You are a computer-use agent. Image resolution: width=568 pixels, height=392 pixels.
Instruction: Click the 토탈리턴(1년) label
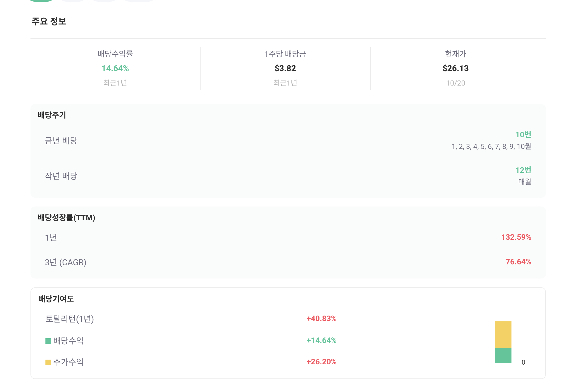[70, 319]
